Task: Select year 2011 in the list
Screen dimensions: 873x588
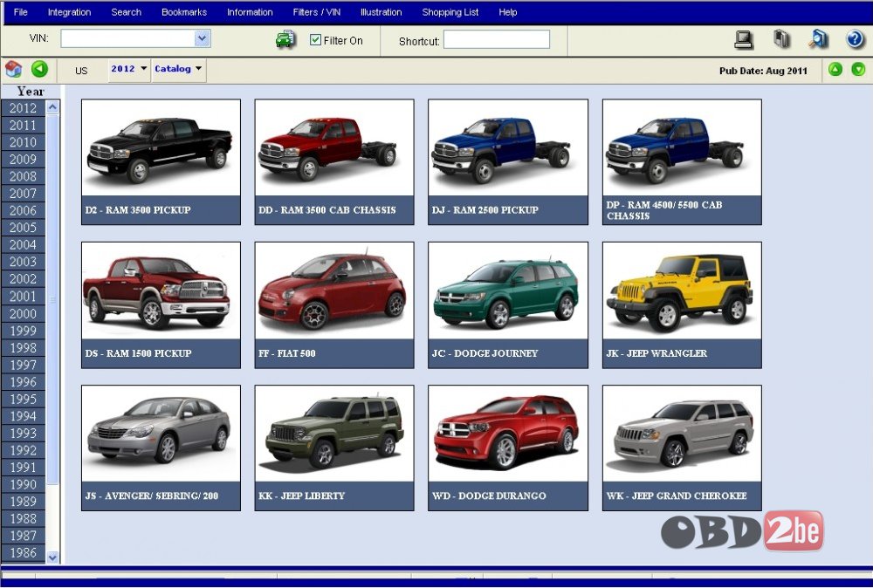Action: pos(23,125)
